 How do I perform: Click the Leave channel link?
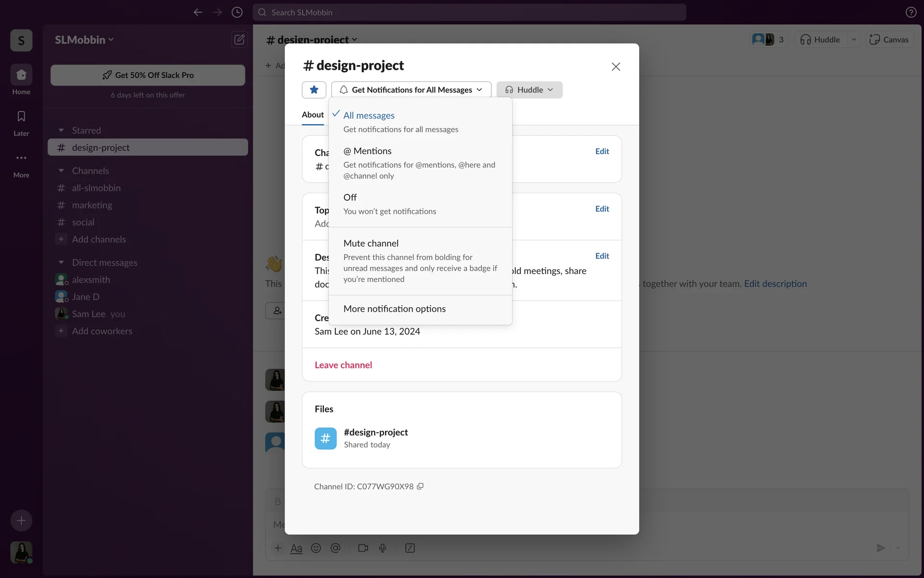click(343, 365)
